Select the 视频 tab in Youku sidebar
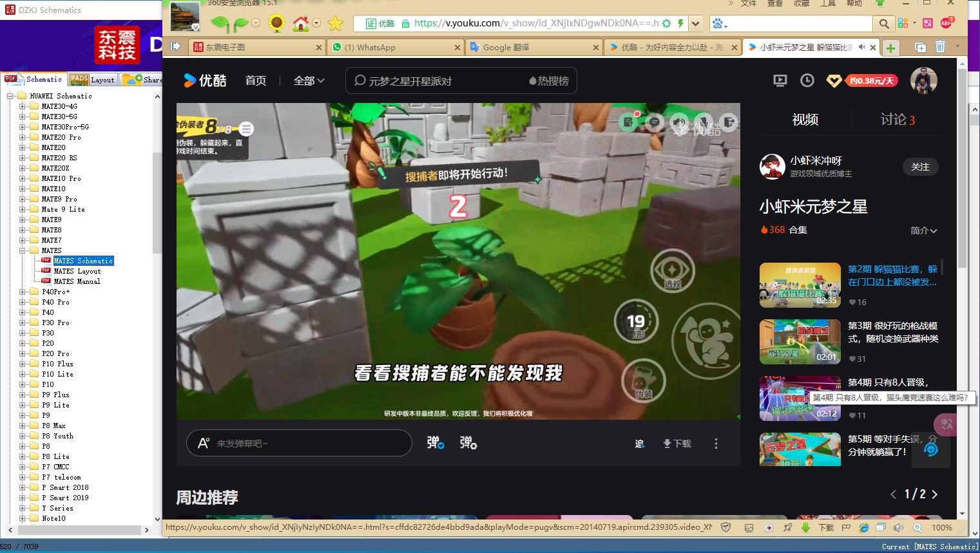Viewport: 980px width, 553px height. coord(805,119)
